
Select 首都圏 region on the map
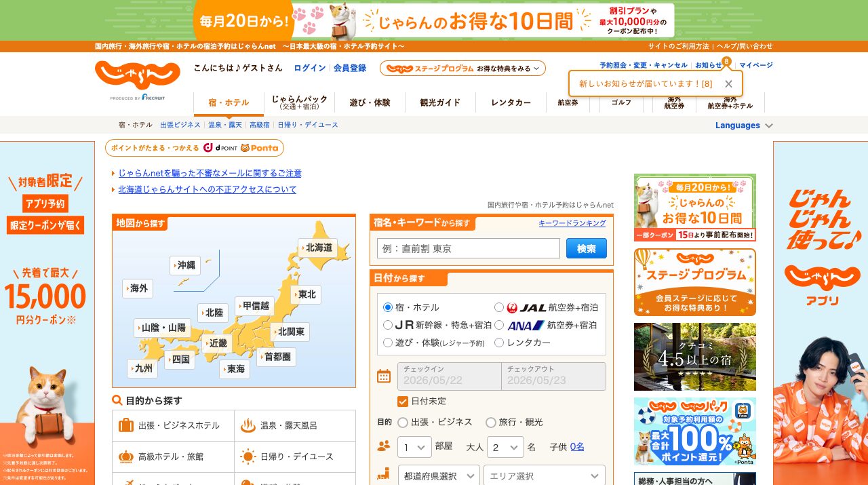pos(275,357)
